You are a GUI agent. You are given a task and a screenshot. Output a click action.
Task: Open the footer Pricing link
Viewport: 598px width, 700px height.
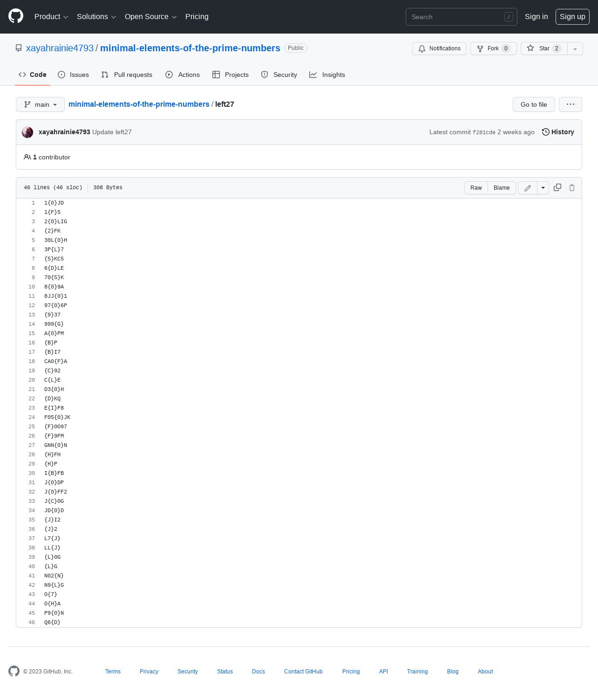point(351,672)
